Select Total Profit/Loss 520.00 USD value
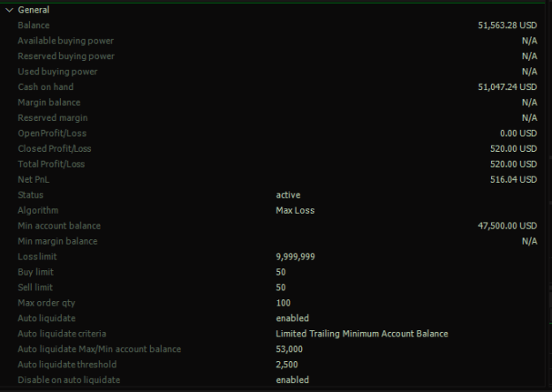Viewport: 552px width, 392px height. click(513, 164)
